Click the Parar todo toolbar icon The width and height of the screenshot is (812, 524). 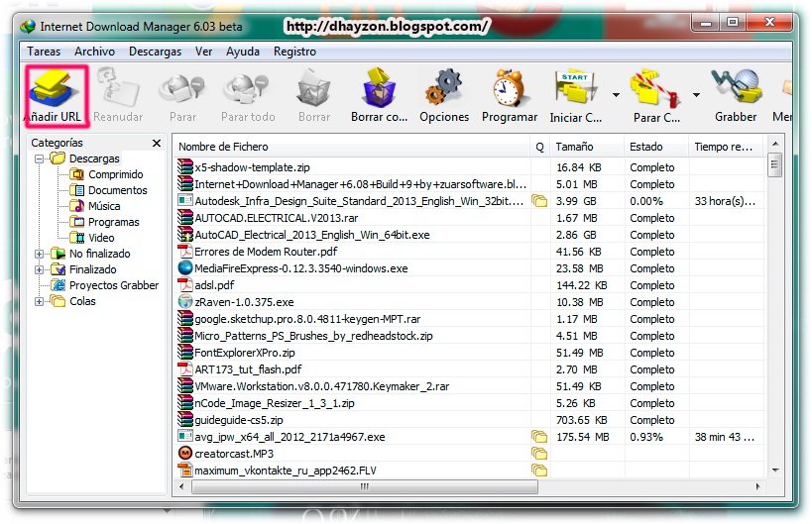coord(248,96)
